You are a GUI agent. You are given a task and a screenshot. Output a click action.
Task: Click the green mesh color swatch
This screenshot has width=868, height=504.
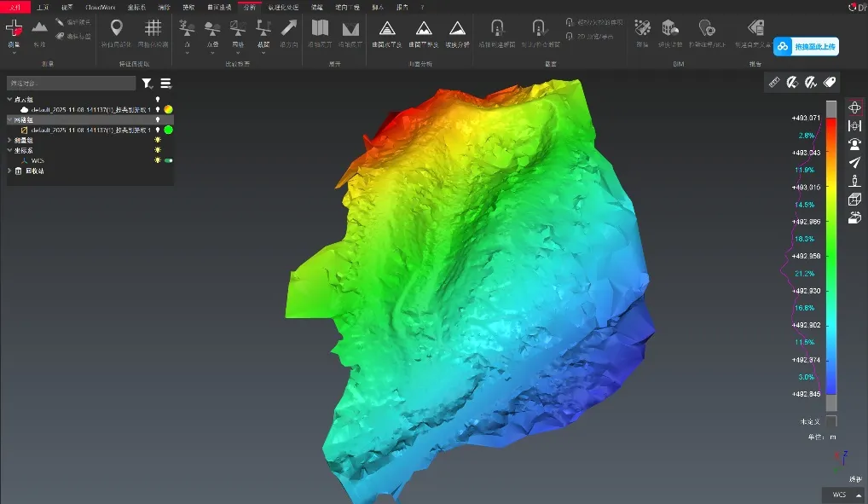pyautogui.click(x=168, y=130)
